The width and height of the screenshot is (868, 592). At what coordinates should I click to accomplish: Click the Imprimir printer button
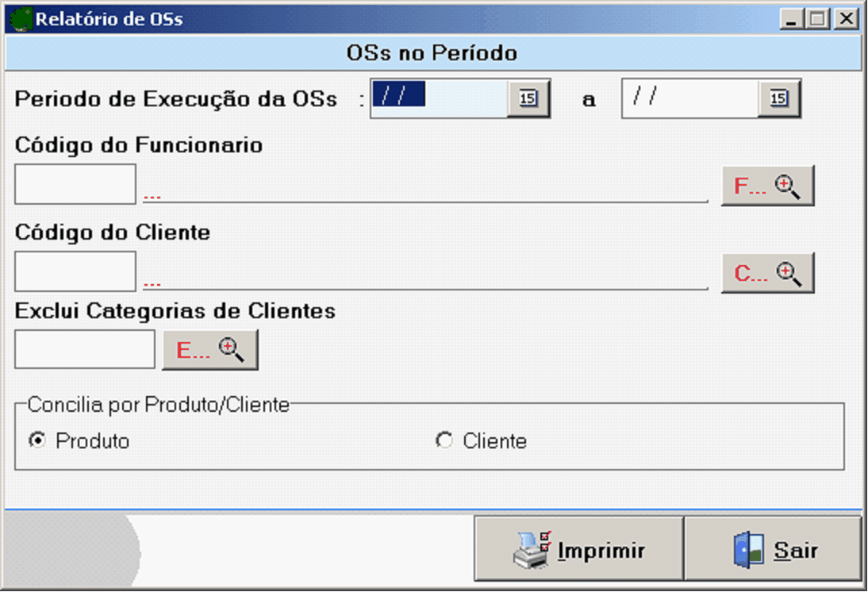coord(579,550)
